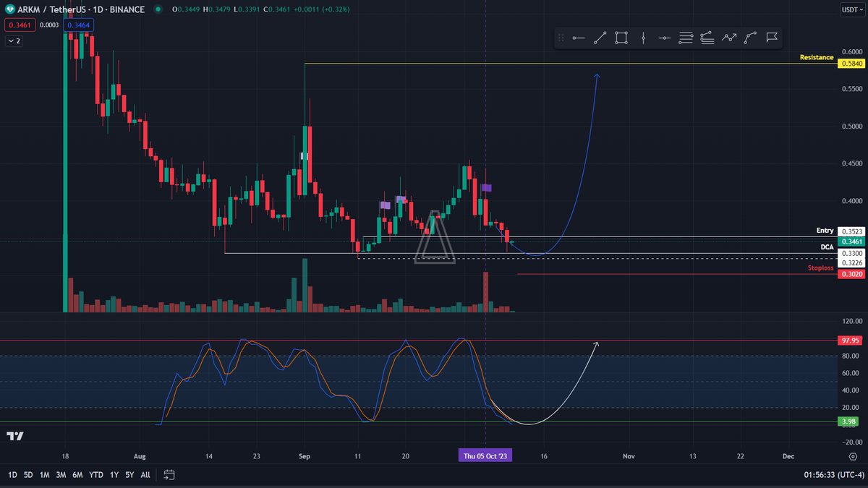Click the 0.3226 dashed line price label
The height and width of the screenshot is (488, 868).
850,262
